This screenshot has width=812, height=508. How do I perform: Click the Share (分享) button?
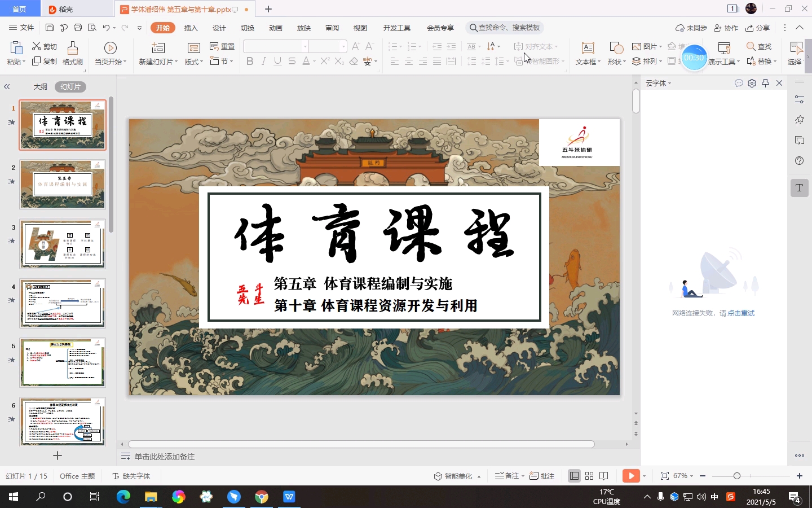pos(757,28)
